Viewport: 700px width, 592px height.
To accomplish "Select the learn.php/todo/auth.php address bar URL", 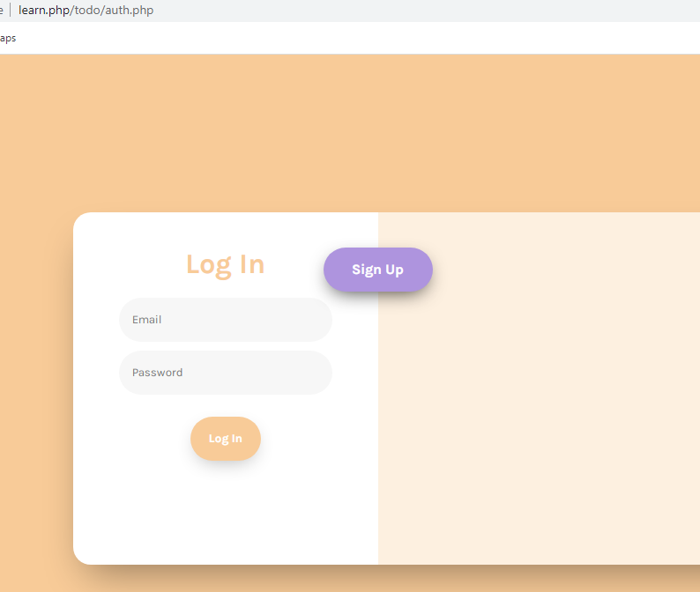I will coord(86,10).
